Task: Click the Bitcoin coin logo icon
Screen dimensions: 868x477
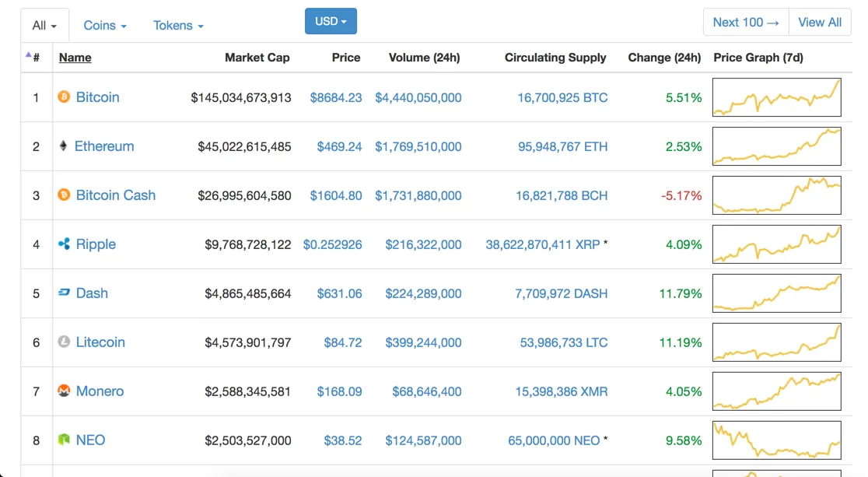Action: (x=64, y=97)
